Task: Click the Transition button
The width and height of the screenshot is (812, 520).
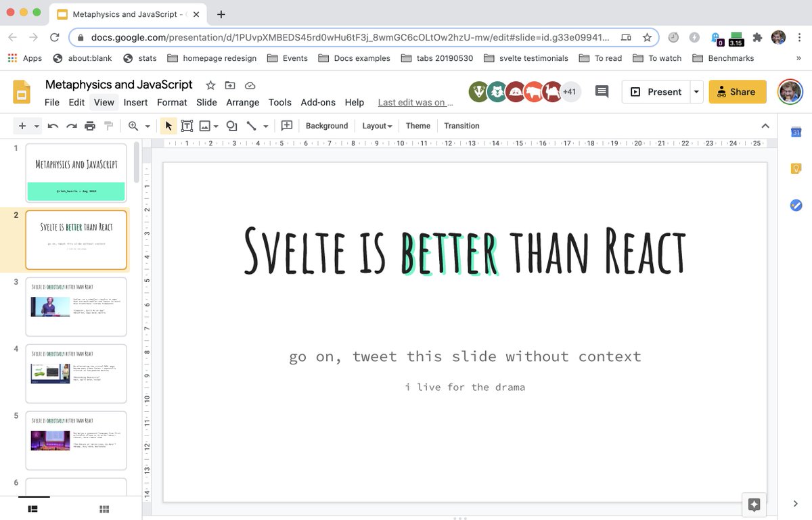Action: [x=461, y=126]
